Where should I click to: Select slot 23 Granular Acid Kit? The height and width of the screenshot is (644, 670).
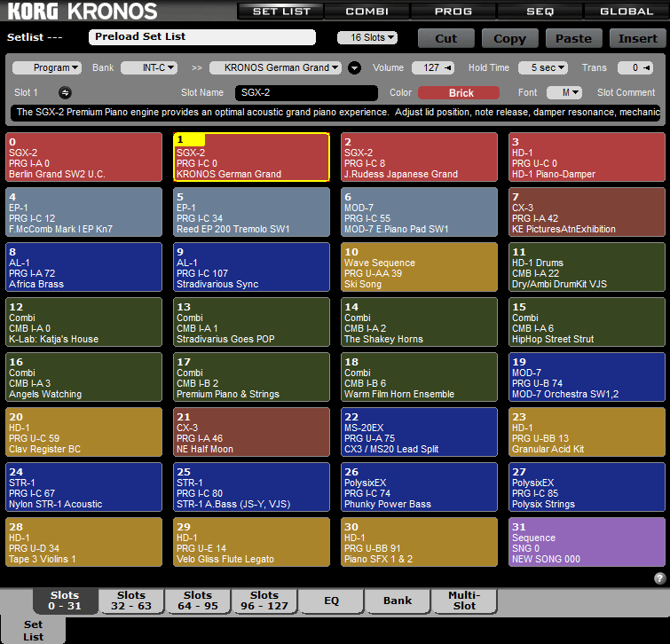(x=587, y=432)
